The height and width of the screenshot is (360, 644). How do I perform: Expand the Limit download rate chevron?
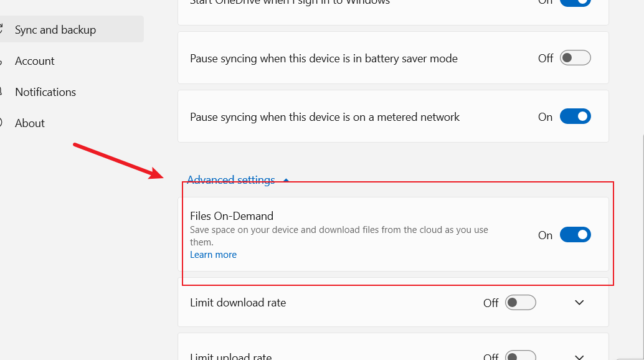(x=579, y=303)
